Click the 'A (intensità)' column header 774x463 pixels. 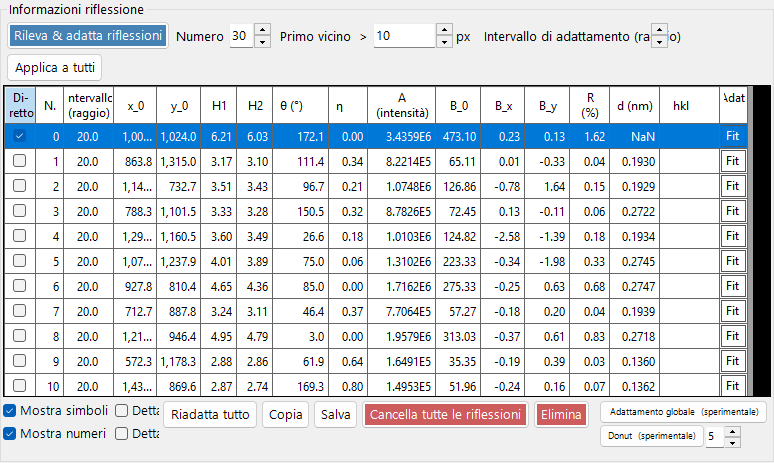click(x=401, y=105)
